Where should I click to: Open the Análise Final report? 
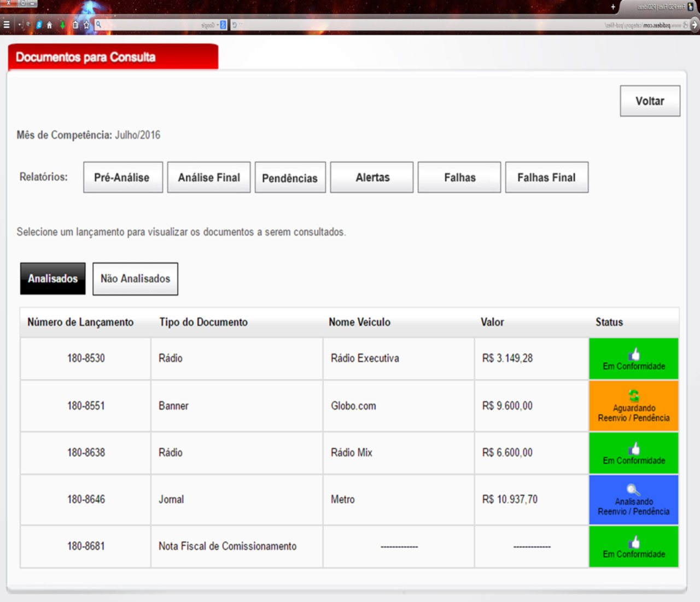(x=208, y=177)
